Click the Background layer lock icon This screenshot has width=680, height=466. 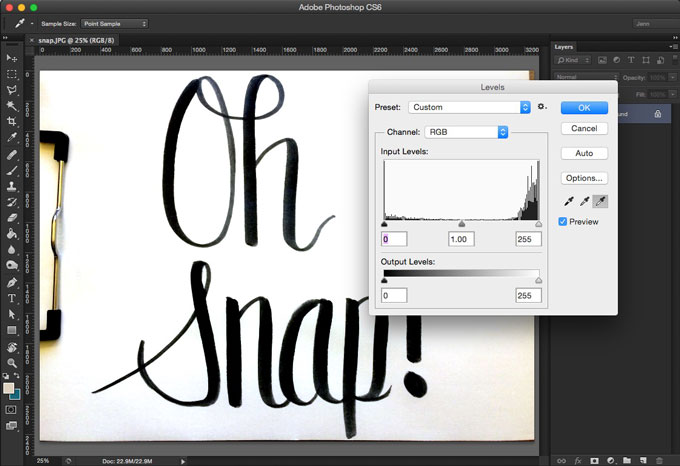click(658, 114)
